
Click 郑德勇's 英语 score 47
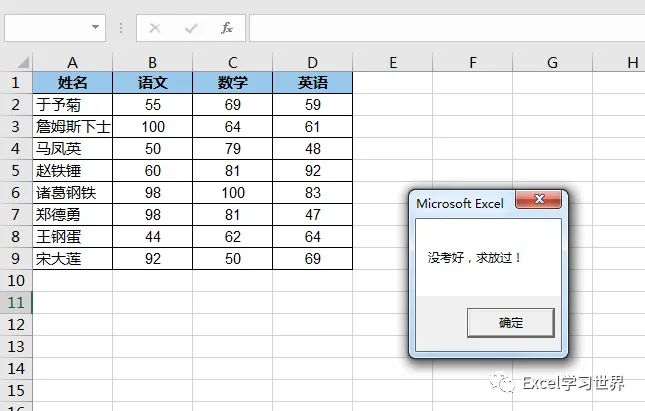tap(312, 215)
